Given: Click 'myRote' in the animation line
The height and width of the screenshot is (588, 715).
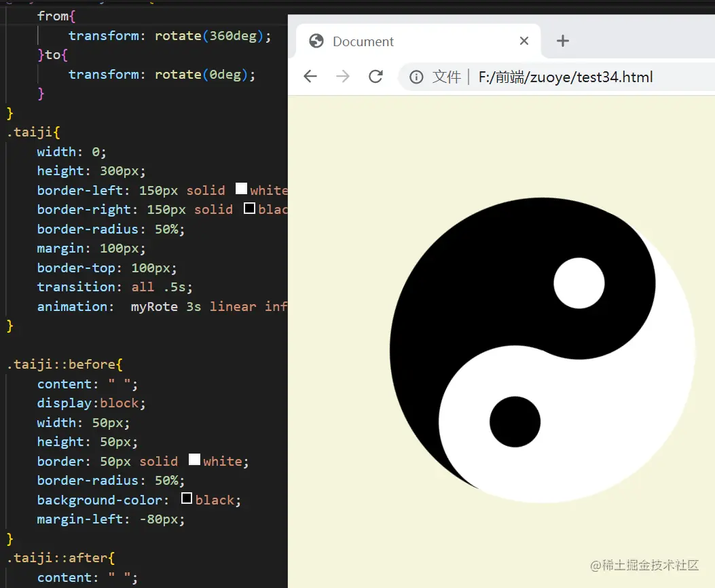Looking at the screenshot, I should point(154,306).
